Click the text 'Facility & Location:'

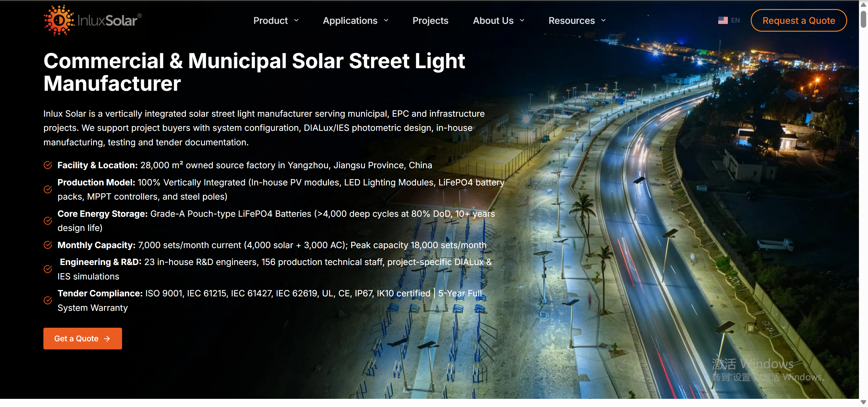tap(97, 165)
